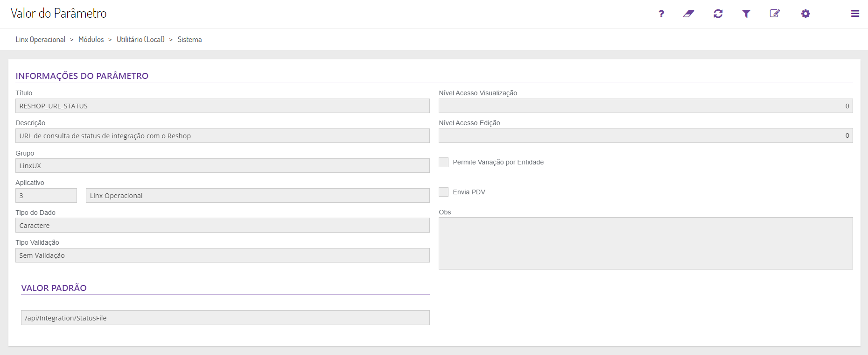Open the settings gear icon
Screen dimensions: 868x355
[805, 14]
